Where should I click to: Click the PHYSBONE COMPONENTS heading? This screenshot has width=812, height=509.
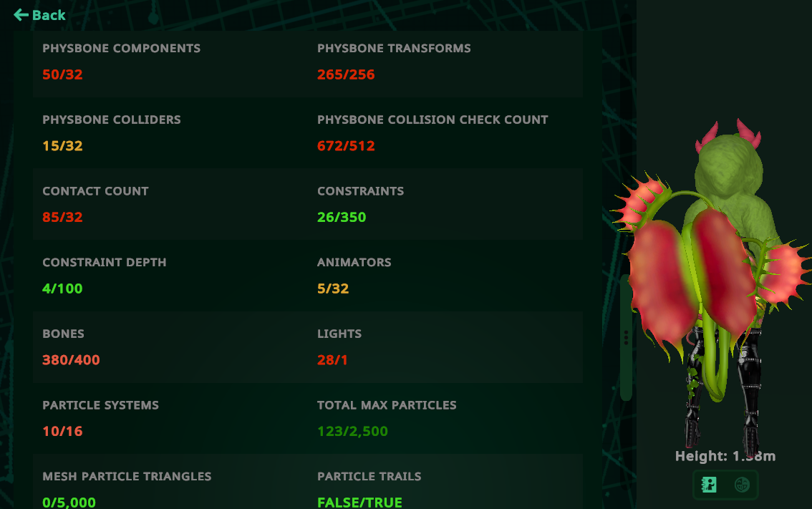[x=121, y=48]
